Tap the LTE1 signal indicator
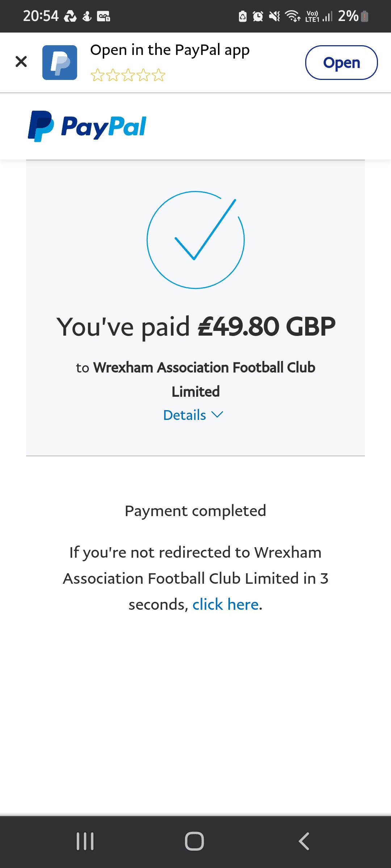 312,16
